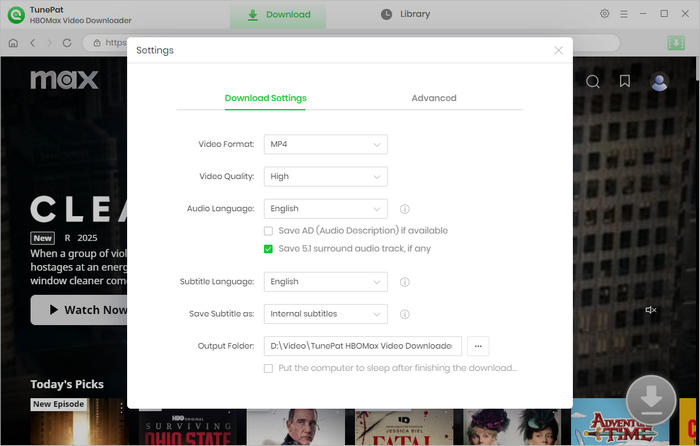Open the Video Quality dropdown
This screenshot has height=446, width=700.
click(x=325, y=176)
